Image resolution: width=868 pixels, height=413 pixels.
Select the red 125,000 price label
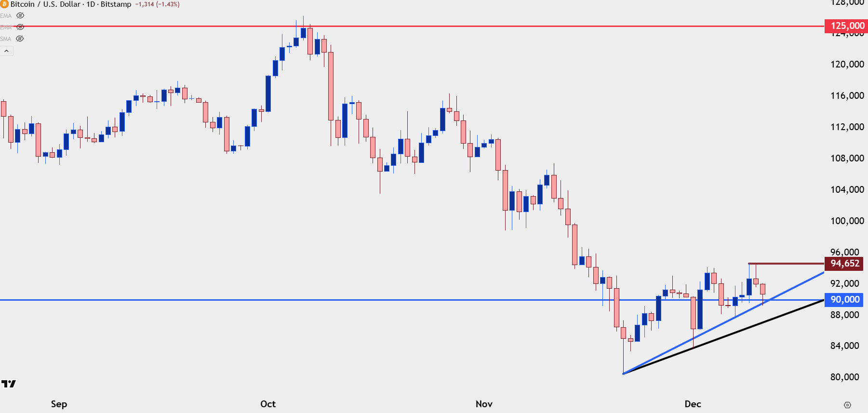tap(847, 26)
